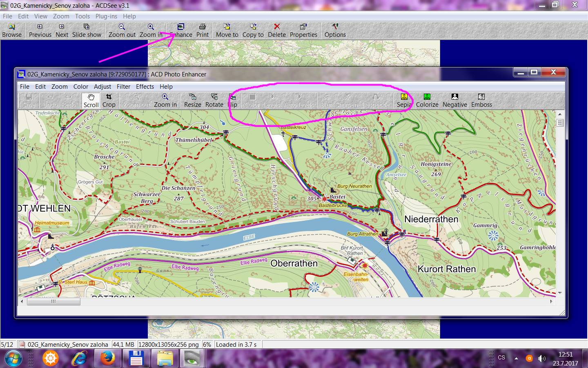Open the Effects menu in Photo Enhancer
588x368 pixels.
145,87
